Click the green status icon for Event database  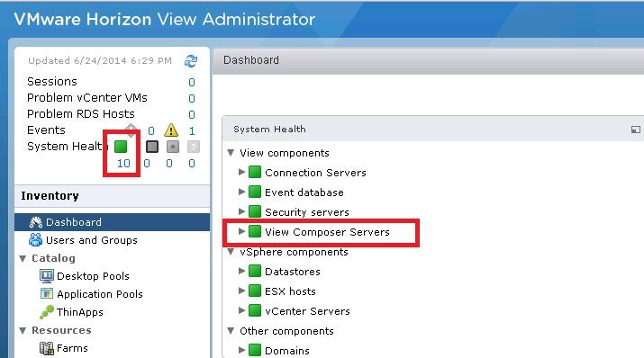point(255,192)
